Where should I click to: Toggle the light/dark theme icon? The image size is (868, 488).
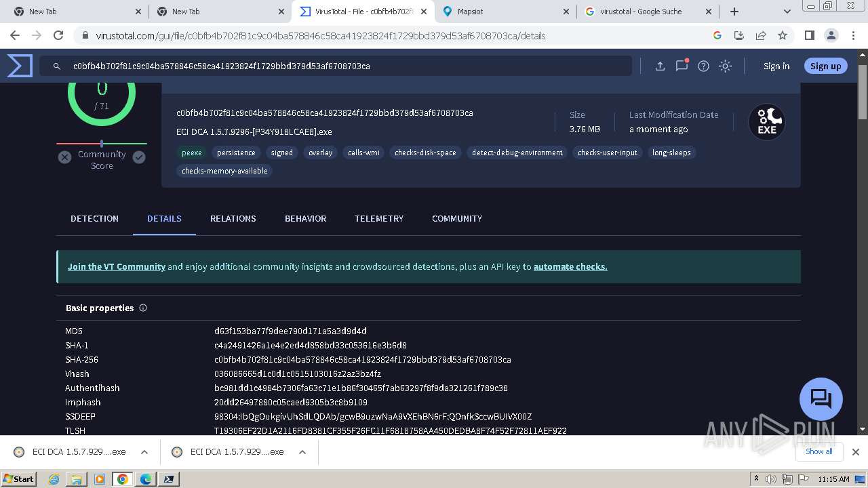726,66
